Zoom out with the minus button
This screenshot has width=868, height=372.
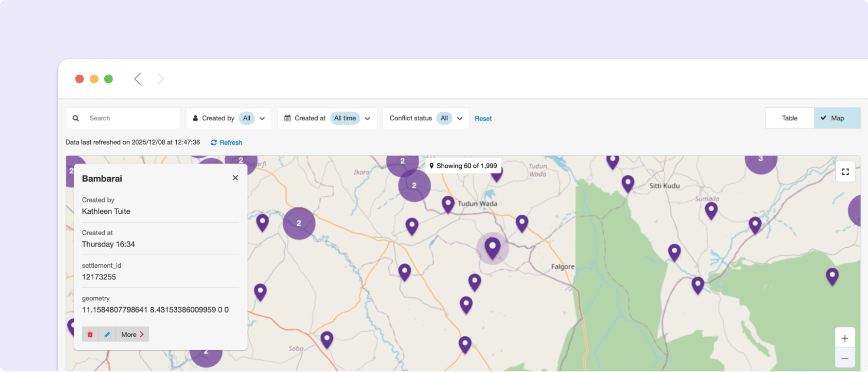tap(845, 359)
